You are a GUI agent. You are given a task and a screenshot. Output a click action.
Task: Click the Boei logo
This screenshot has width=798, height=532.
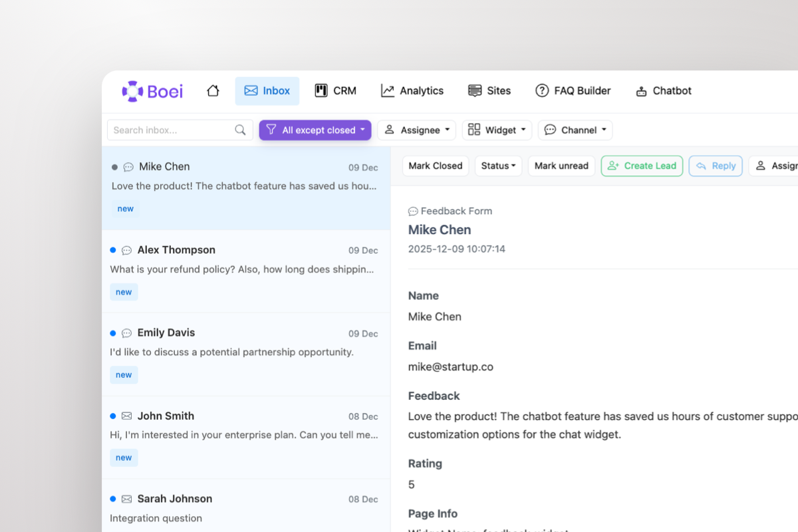coord(152,90)
